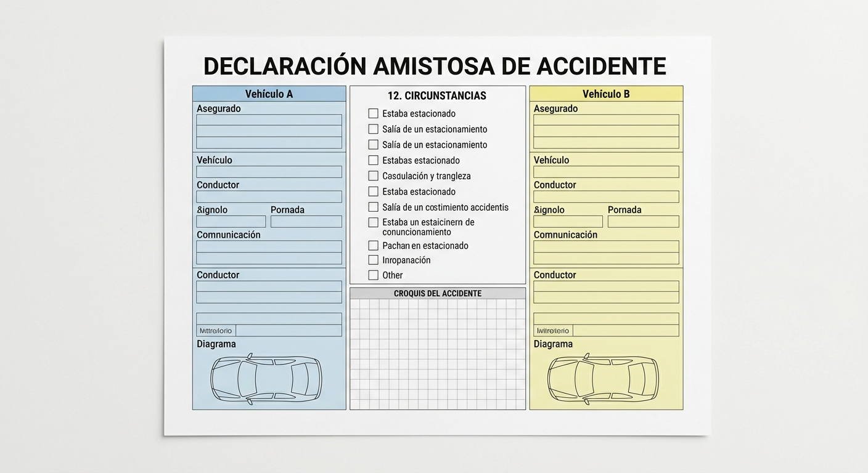
Task: Click the 'DECLARACIÓN AMISTOSA DE ACCIDENTE' title
Action: click(435, 67)
